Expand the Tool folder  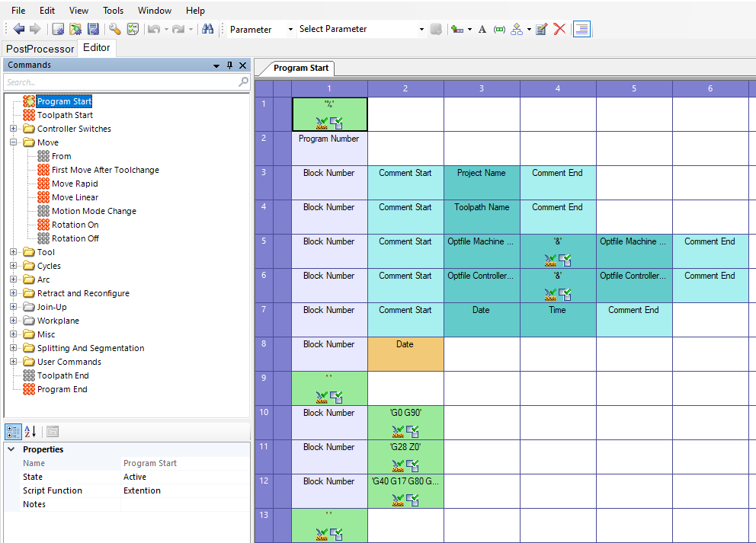point(14,252)
